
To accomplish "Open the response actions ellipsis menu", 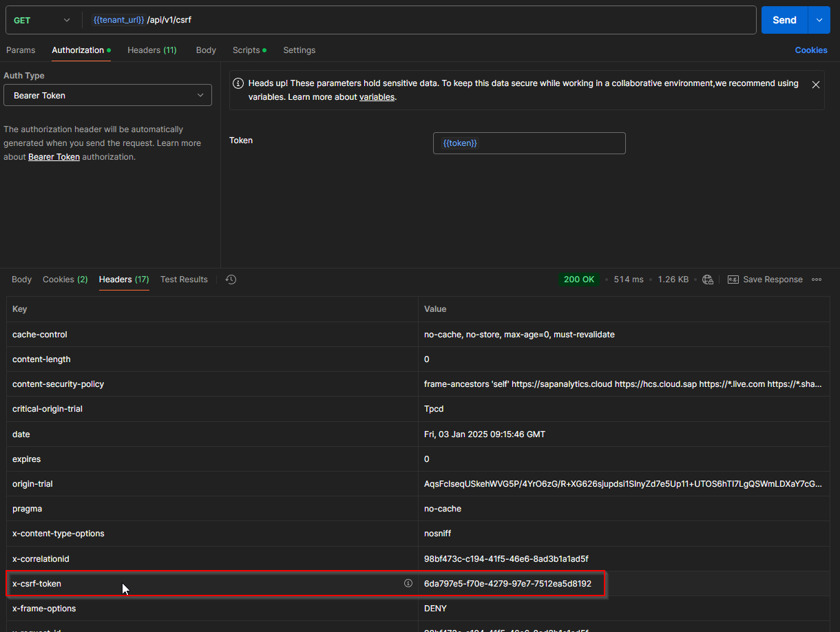I will pyautogui.click(x=817, y=280).
